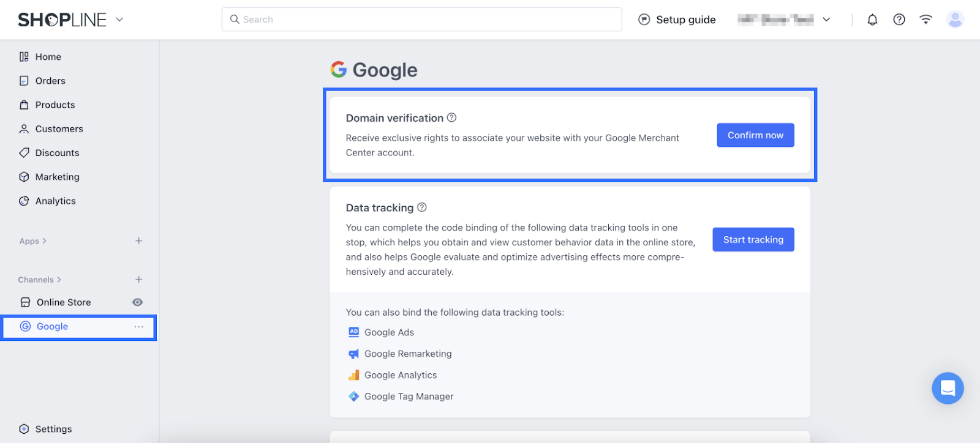Click Google Tag Manager text
The width and height of the screenshot is (980, 443).
tap(409, 396)
